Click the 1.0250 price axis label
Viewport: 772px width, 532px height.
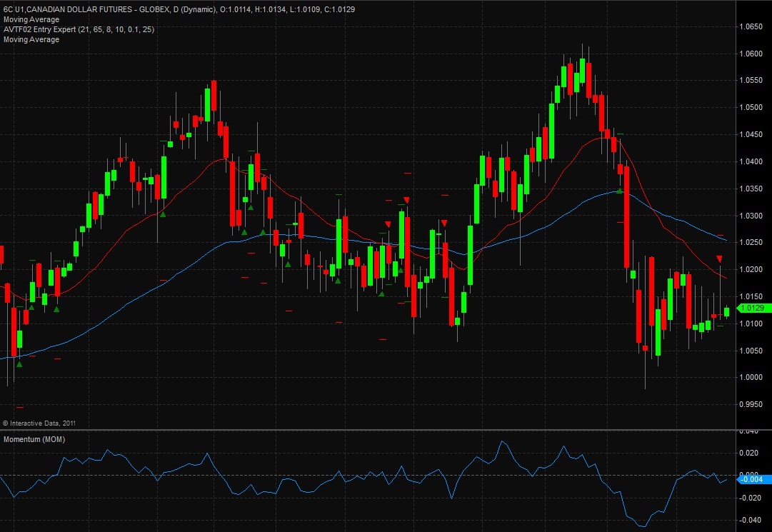pyautogui.click(x=751, y=242)
